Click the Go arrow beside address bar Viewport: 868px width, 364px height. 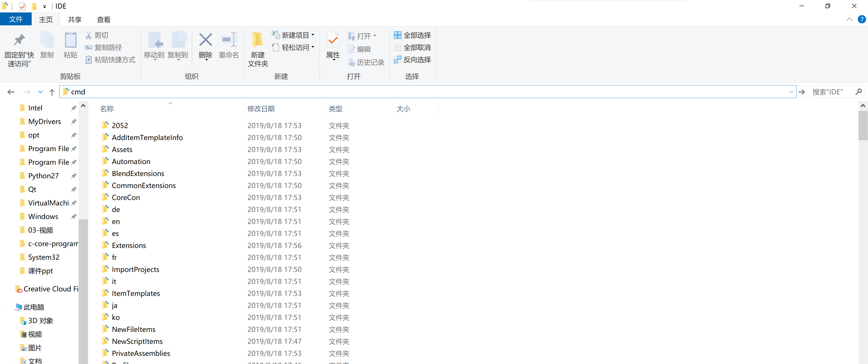pos(802,92)
